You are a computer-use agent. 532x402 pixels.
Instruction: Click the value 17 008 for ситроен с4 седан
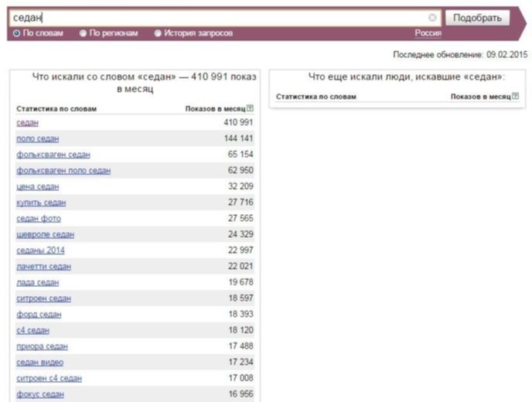(241, 377)
